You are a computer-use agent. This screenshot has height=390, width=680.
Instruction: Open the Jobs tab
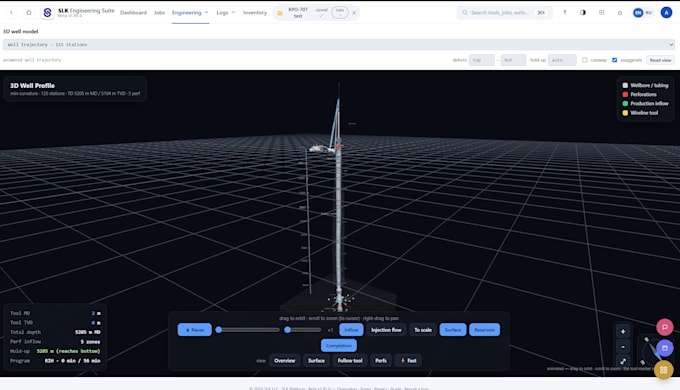(x=159, y=13)
